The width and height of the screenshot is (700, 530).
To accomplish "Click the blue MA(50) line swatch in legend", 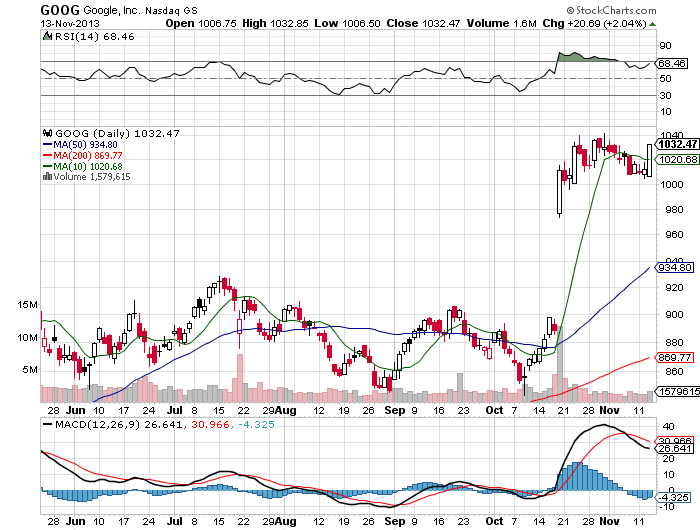I will [48, 145].
